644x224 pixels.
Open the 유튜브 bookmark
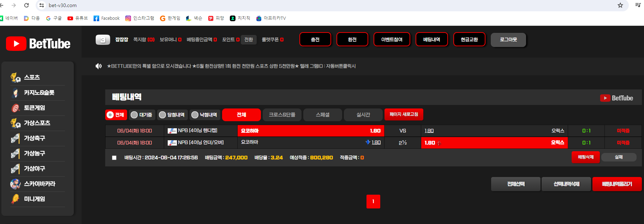pyautogui.click(x=77, y=18)
